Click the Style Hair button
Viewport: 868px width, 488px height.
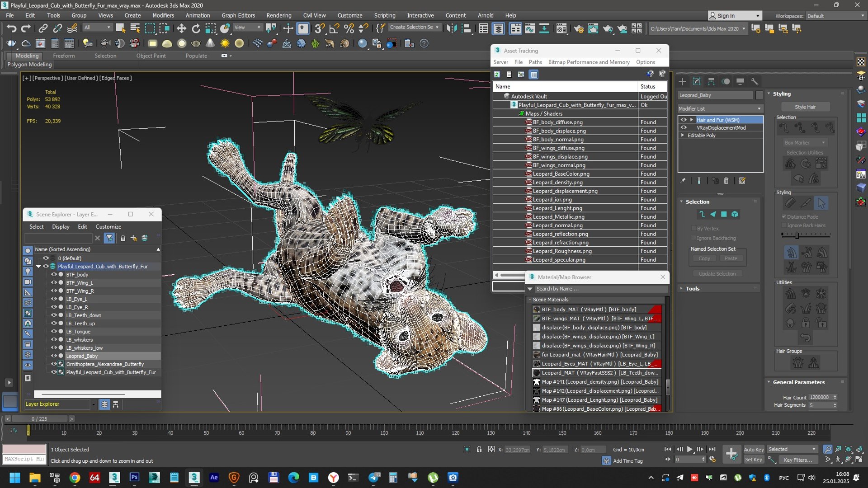click(805, 107)
